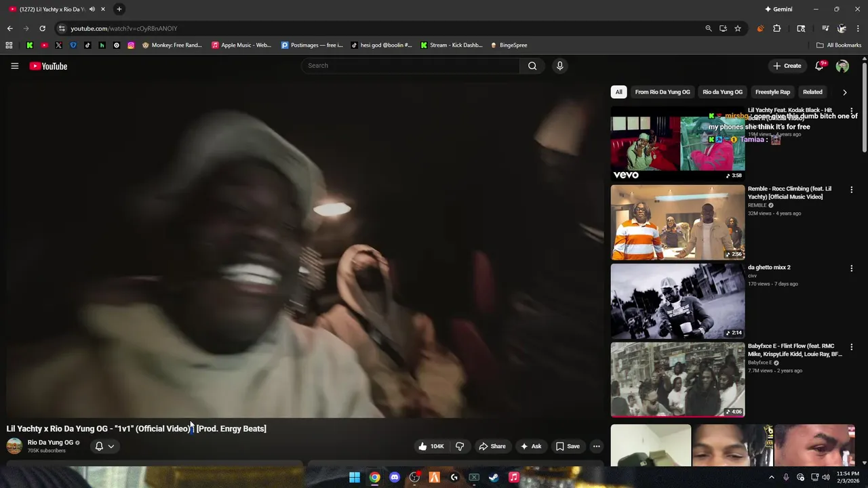Open Babyfxce E Flint Flow thumbnail
868x488 pixels.
677,380
